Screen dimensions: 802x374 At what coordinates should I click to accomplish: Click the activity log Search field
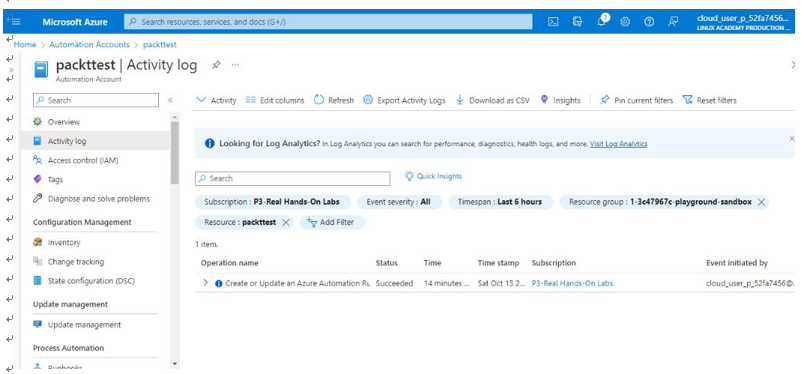(x=293, y=179)
